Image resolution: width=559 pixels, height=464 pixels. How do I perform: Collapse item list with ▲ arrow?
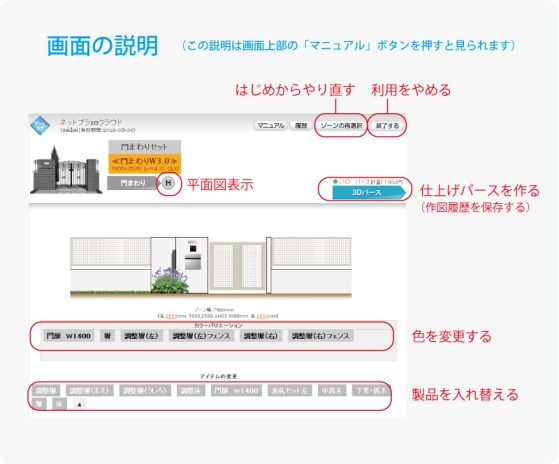point(80,404)
